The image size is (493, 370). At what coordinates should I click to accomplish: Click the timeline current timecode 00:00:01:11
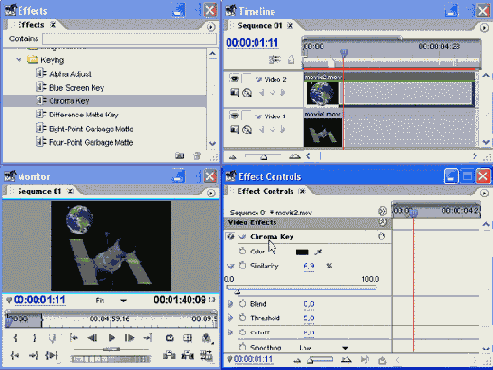coord(252,43)
